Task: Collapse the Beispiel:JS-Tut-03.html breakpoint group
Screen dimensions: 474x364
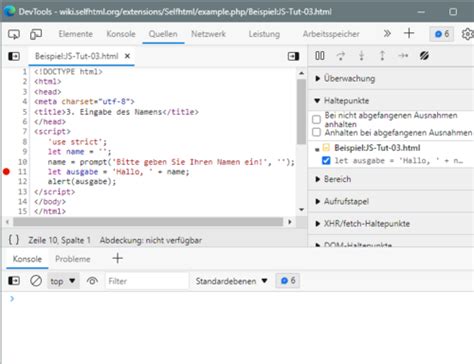Action: [317, 149]
